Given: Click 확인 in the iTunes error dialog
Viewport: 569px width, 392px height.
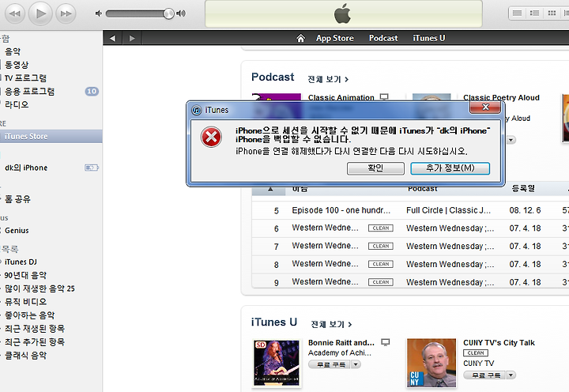Looking at the screenshot, I should point(375,168).
